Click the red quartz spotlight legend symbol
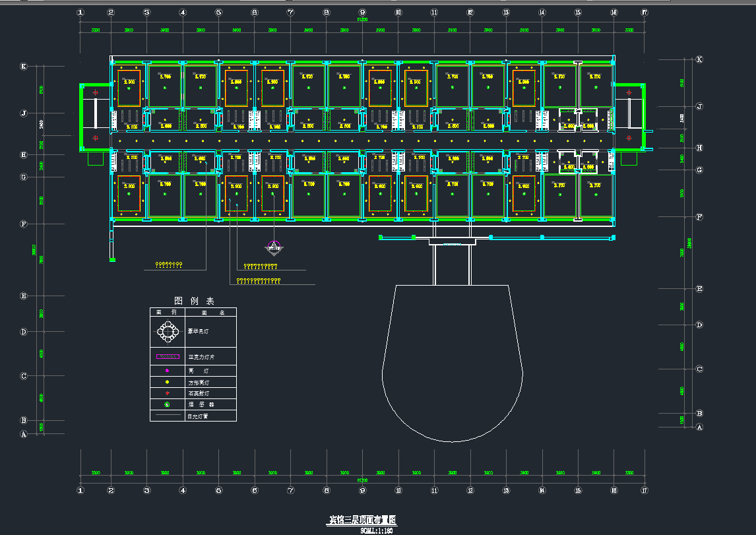 coord(168,393)
